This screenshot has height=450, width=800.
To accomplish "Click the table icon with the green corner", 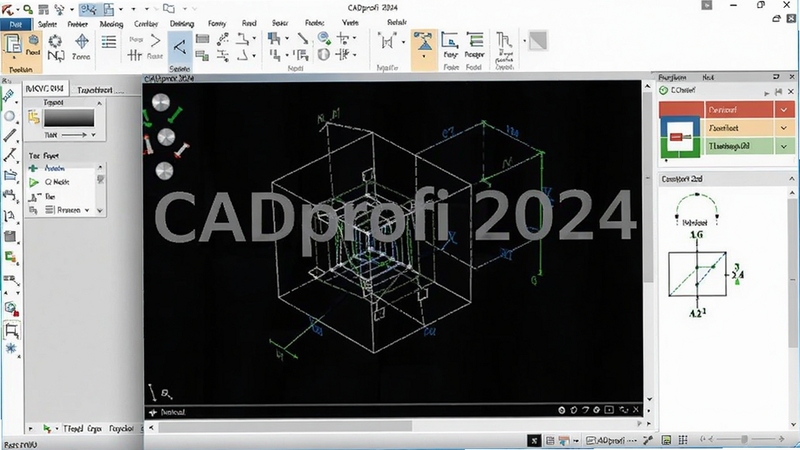I will [x=202, y=55].
